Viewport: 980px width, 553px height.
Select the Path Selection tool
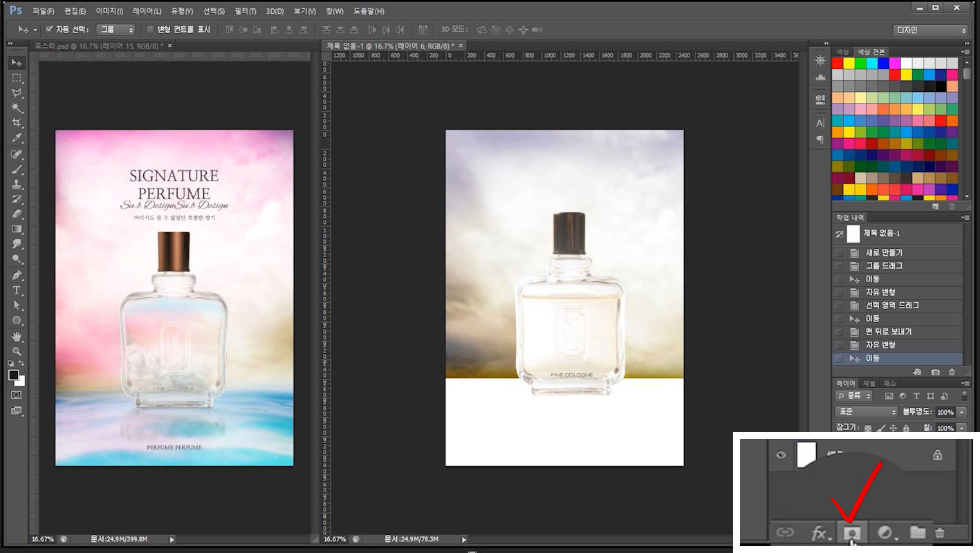coord(17,305)
